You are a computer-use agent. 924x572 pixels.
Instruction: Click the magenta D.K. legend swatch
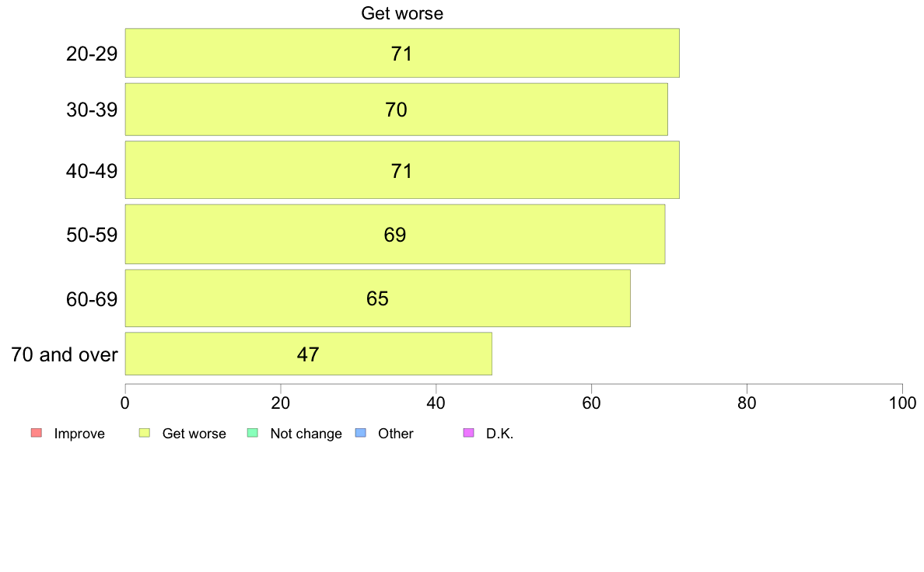469,433
